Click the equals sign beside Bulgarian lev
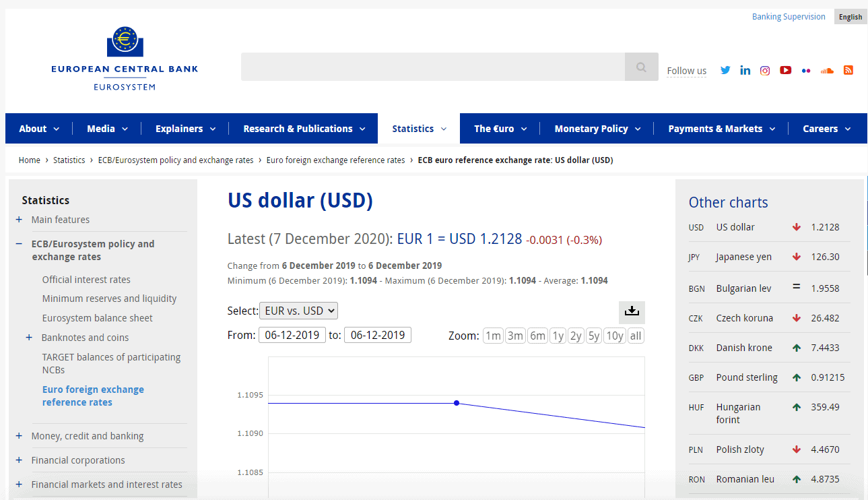Screen dimensions: 868x500 coord(797,286)
